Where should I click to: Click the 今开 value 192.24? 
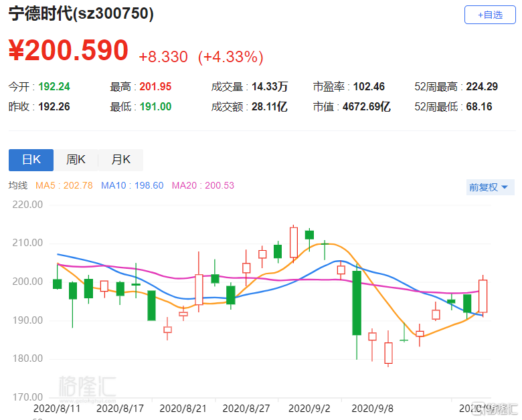click(54, 87)
